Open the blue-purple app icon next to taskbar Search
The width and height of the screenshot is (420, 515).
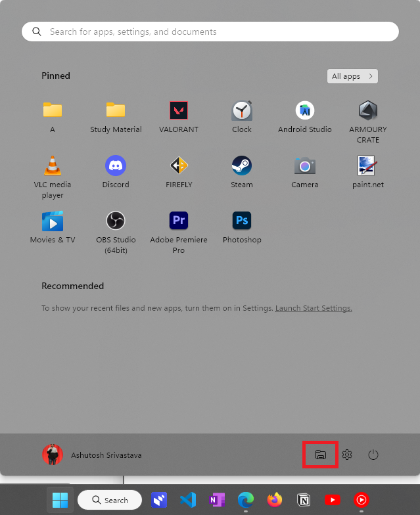coord(159,500)
